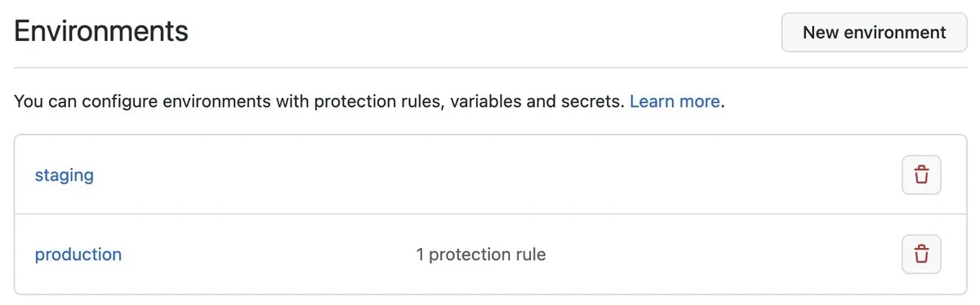Configure the staging environment settings
This screenshot has height=305, width=980.
point(64,175)
